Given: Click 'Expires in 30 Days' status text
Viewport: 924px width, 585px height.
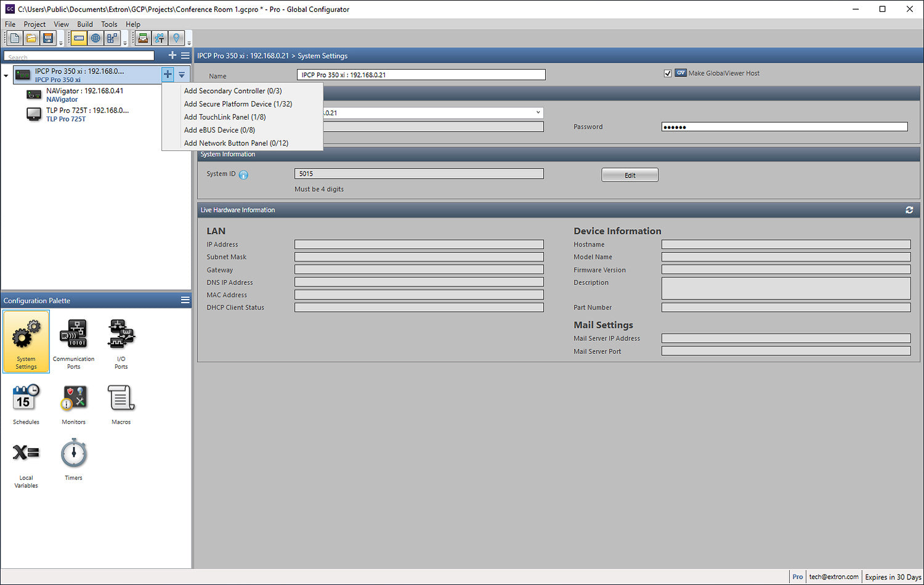Looking at the screenshot, I should [893, 577].
